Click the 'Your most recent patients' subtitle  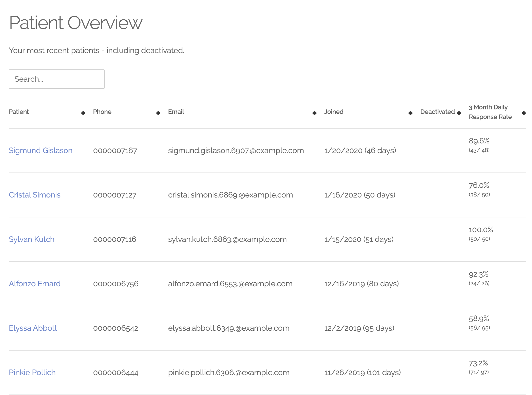(96, 51)
